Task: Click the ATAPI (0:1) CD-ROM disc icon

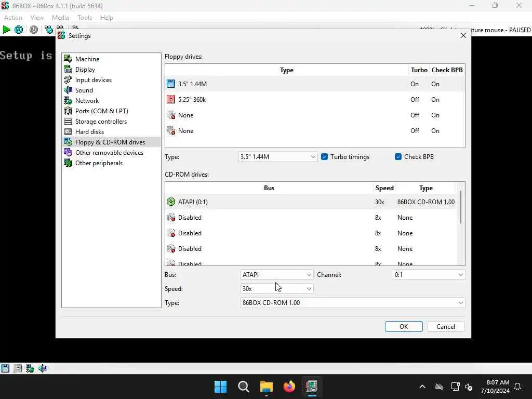Action: pos(171,202)
